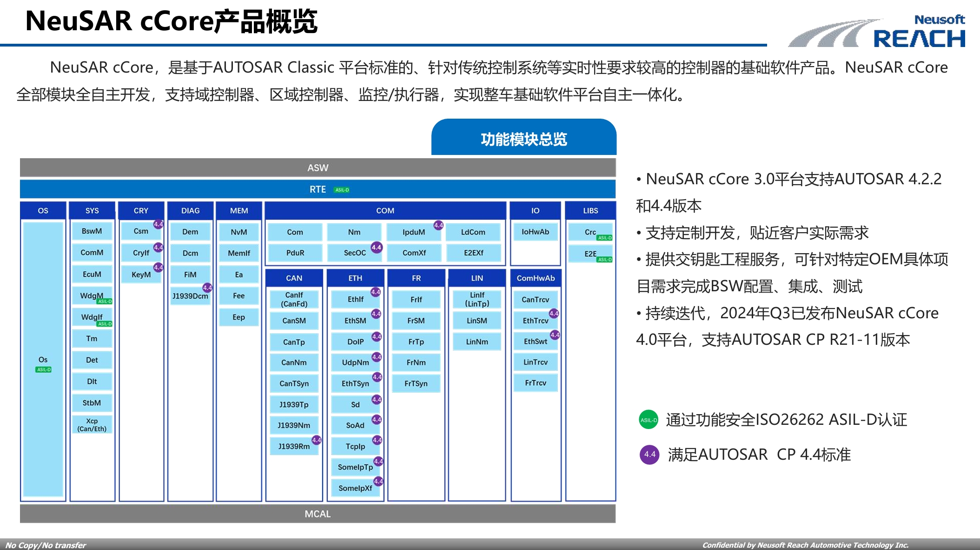Select the COM column header
This screenshot has width=980, height=550.
[385, 211]
